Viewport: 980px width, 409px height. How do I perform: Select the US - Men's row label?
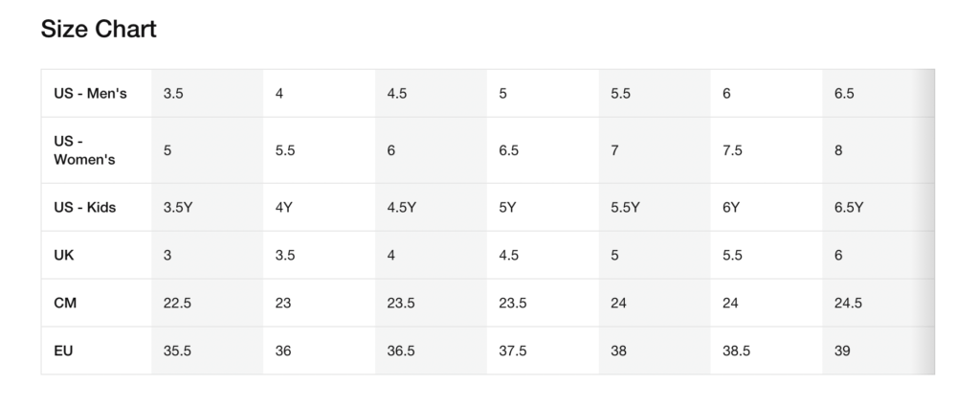(91, 94)
